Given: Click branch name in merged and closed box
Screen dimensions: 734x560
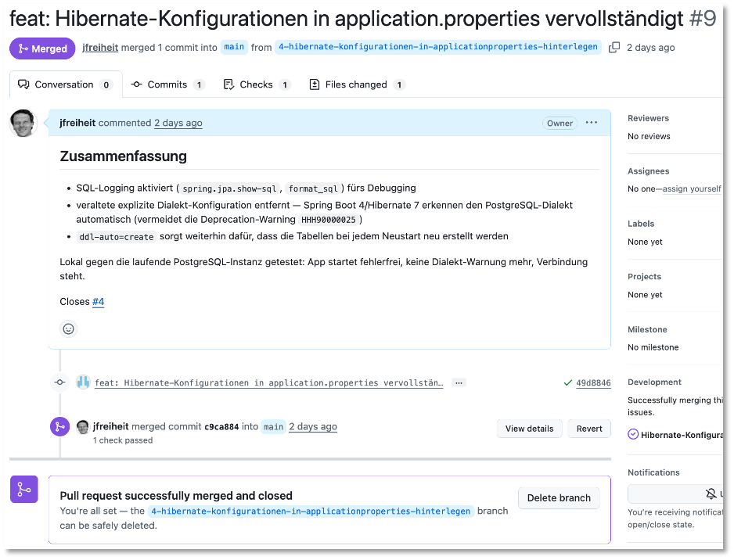Looking at the screenshot, I should [311, 511].
